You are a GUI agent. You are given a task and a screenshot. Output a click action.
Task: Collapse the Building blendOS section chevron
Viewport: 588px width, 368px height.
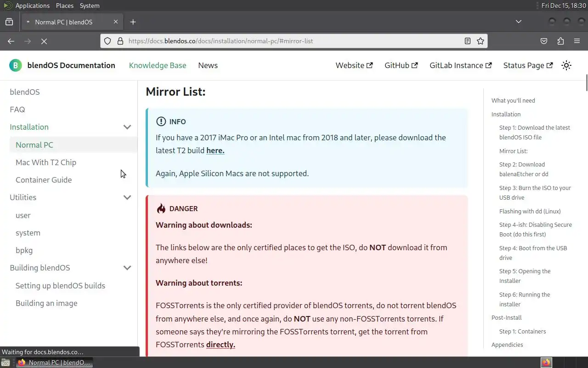pyautogui.click(x=127, y=268)
